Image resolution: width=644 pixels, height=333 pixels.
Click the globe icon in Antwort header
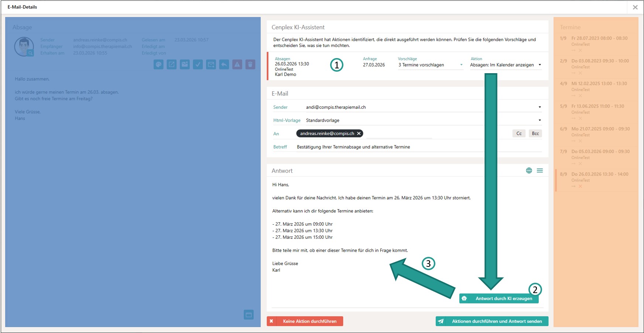point(529,170)
